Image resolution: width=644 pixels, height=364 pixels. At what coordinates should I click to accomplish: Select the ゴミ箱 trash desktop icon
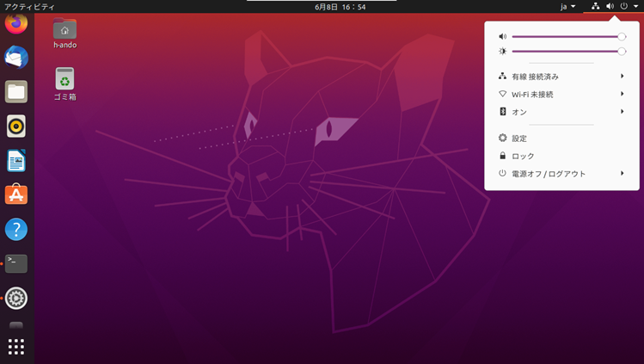[x=64, y=84]
